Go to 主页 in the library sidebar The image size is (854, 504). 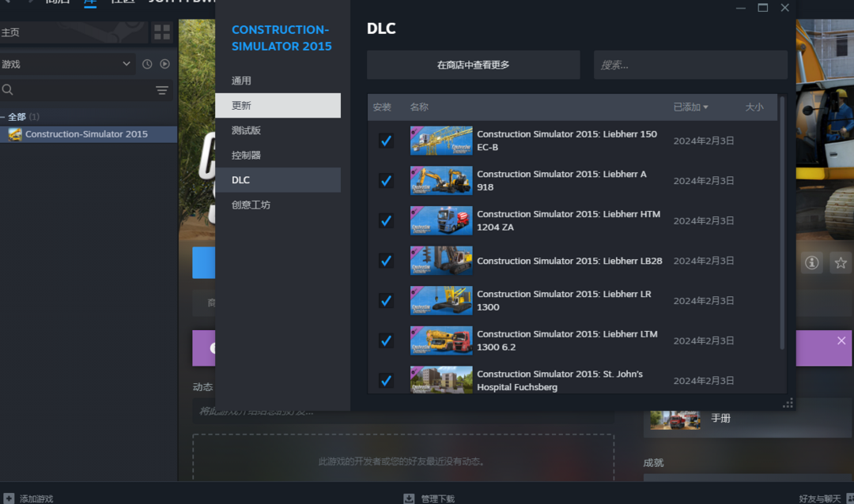(x=74, y=32)
